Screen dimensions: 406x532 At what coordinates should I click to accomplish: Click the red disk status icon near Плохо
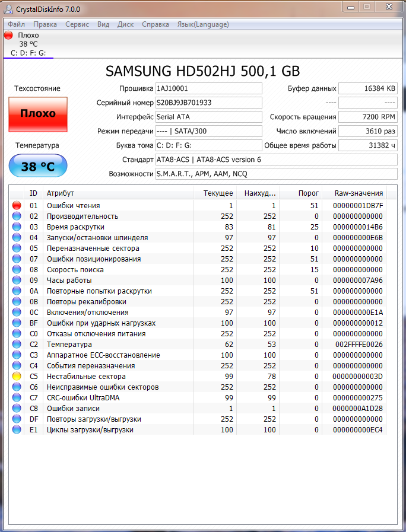pos(9,35)
